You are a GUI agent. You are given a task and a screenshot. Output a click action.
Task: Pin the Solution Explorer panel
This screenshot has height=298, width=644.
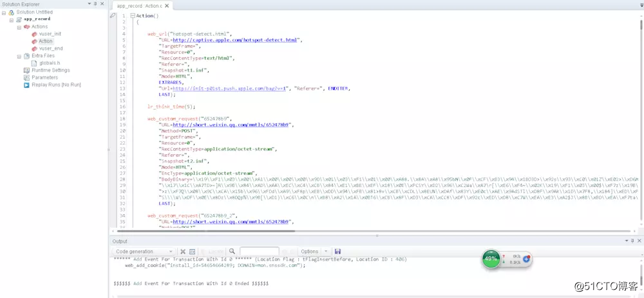[x=96, y=4]
